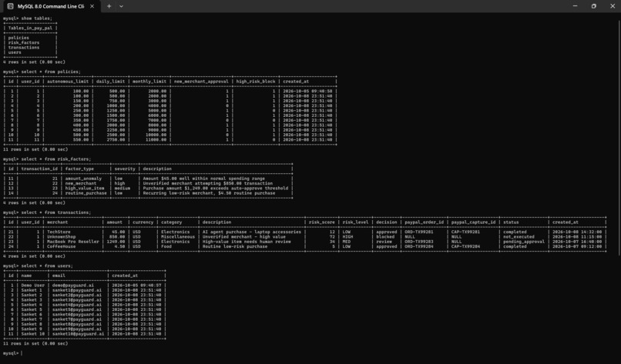This screenshot has width=621, height=364.
Task: Click the 'risk_factors' table name row
Action: tap(24, 43)
